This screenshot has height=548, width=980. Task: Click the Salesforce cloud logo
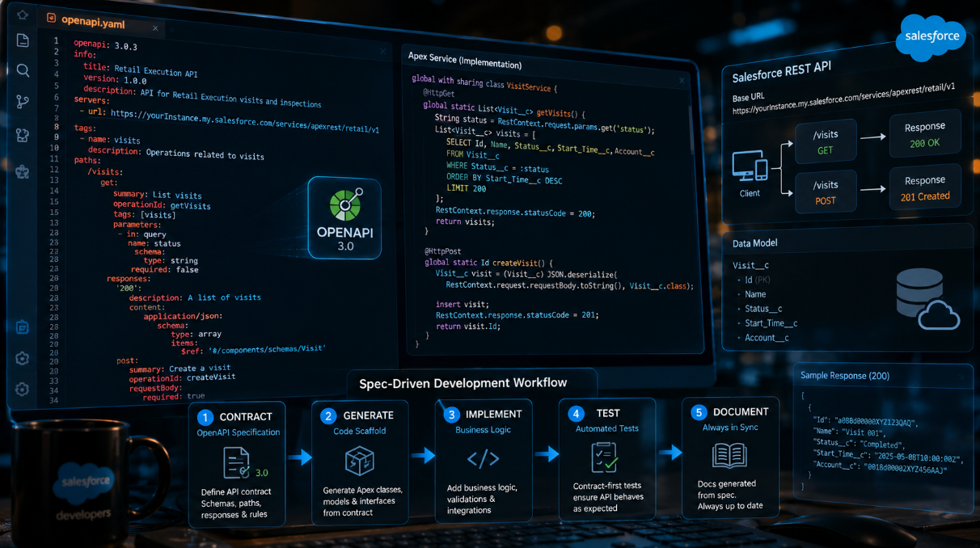coord(931,36)
